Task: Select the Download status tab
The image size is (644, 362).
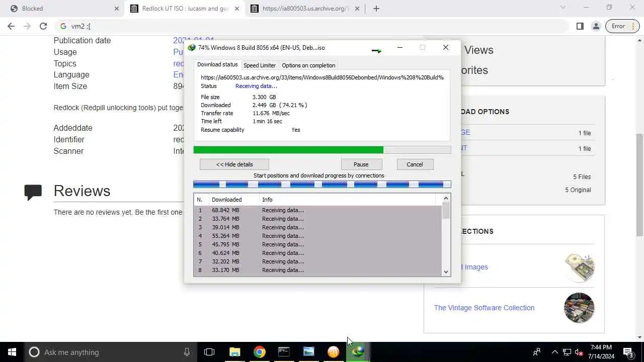Action: (x=217, y=65)
